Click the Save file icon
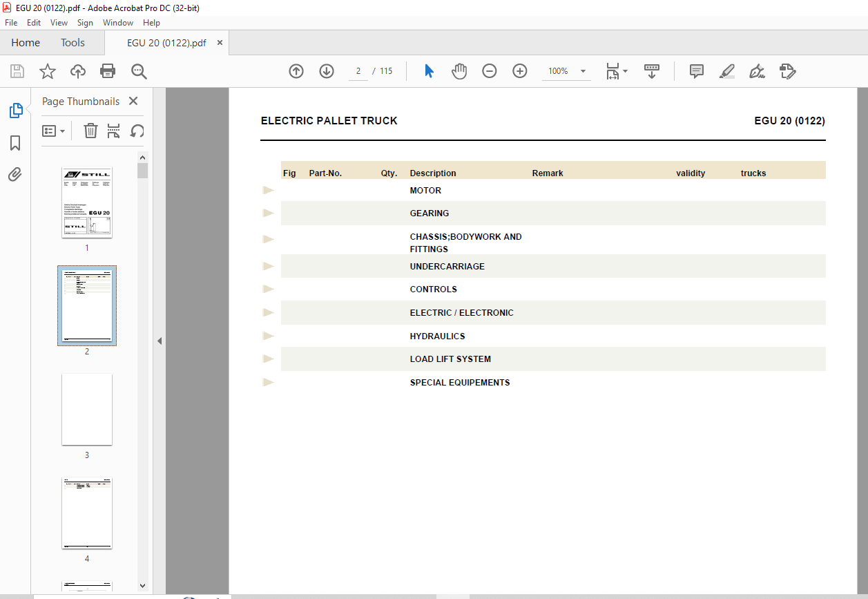The image size is (868, 599). tap(17, 71)
